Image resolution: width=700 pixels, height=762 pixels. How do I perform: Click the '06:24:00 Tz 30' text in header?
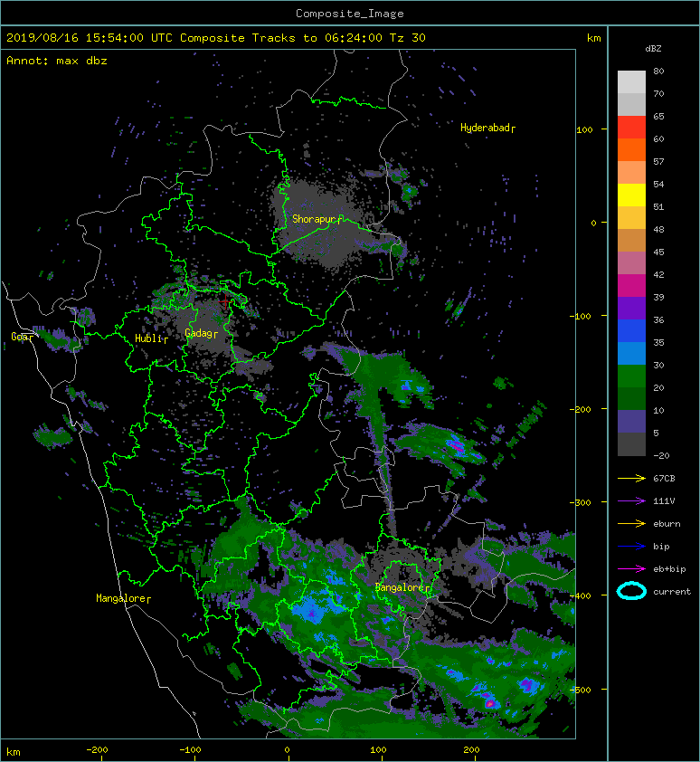coord(375,38)
